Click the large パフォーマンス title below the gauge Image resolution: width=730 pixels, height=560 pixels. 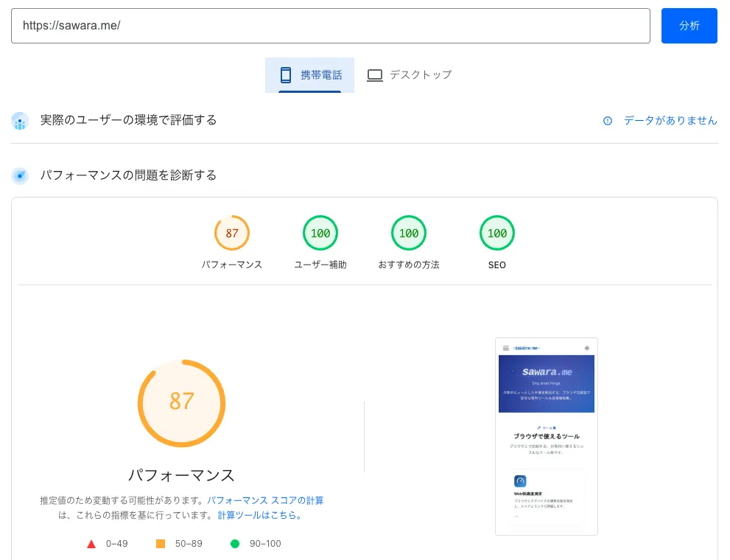pyautogui.click(x=181, y=475)
